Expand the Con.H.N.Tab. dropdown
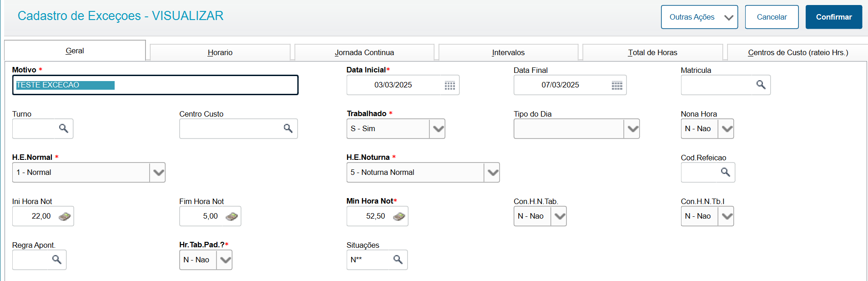The height and width of the screenshot is (281, 868). click(559, 216)
